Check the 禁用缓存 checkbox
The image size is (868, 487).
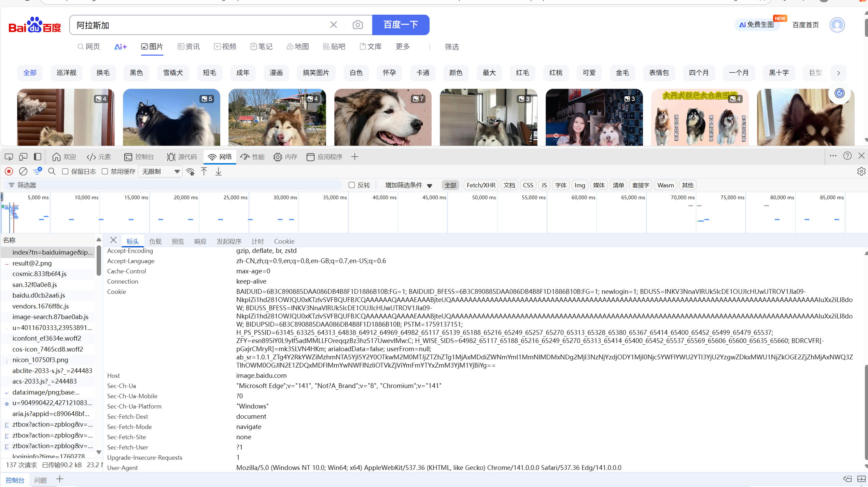pos(105,171)
